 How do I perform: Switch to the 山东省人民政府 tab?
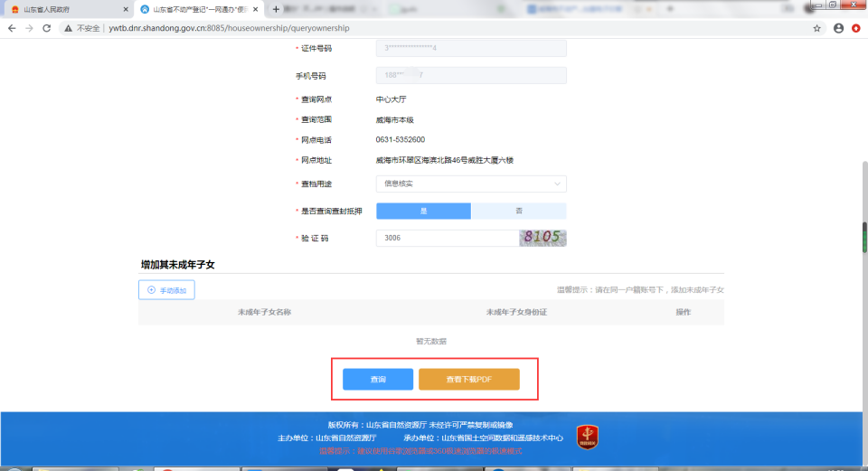pos(63,9)
